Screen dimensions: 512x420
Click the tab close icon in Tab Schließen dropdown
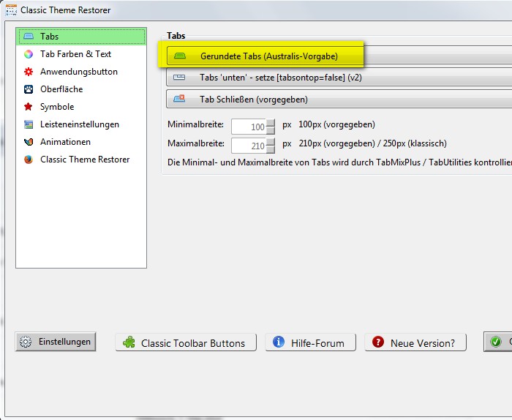coord(179,98)
